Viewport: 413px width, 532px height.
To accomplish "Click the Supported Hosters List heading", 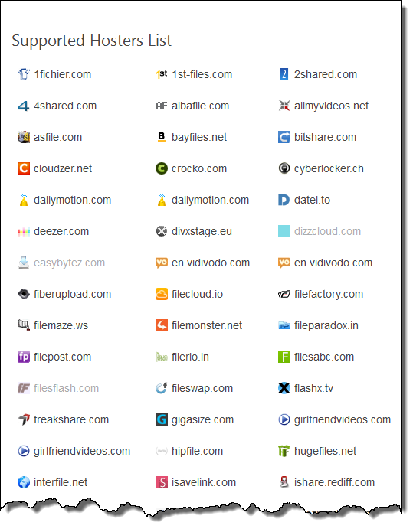I will click(x=91, y=41).
